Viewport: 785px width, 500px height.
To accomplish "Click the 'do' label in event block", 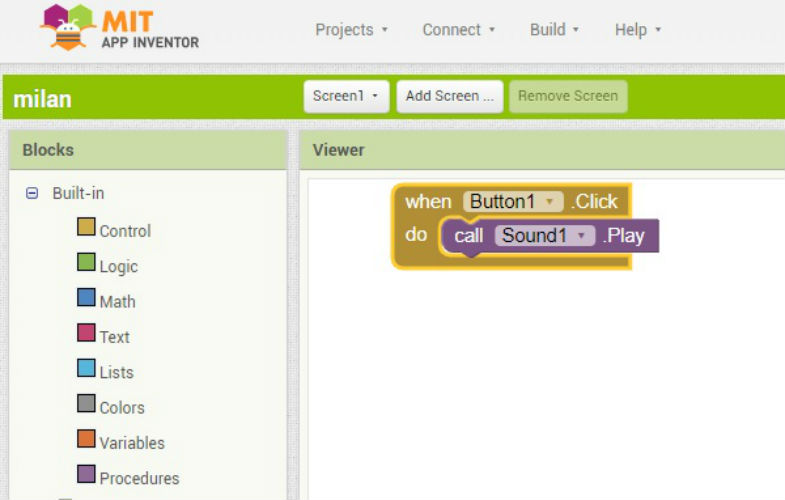I will point(416,235).
